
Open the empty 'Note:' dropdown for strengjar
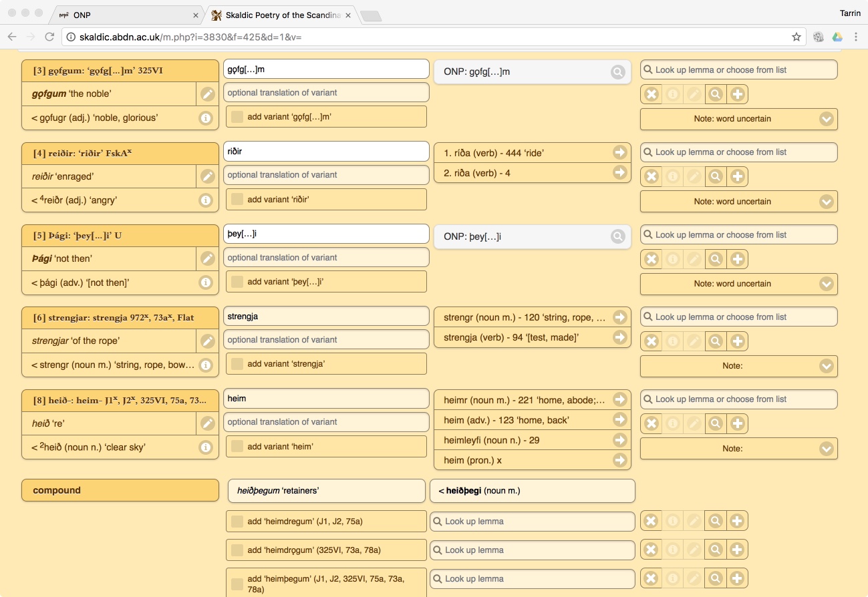pos(827,366)
